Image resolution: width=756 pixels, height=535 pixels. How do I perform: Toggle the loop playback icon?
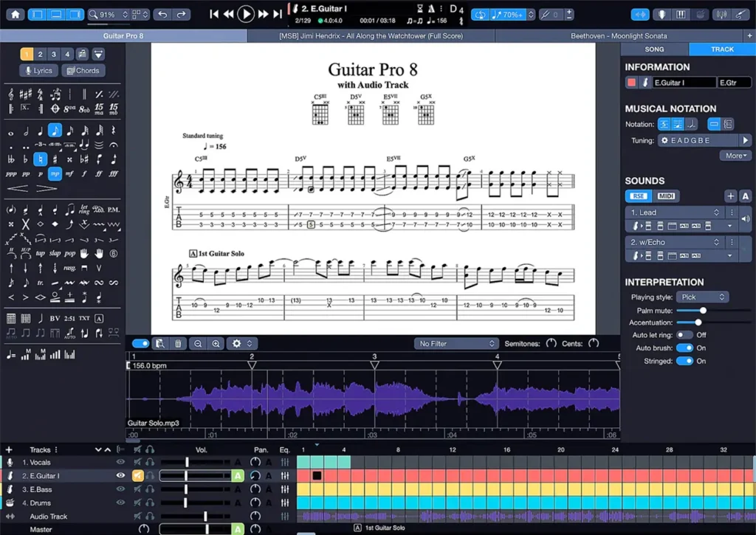480,15
